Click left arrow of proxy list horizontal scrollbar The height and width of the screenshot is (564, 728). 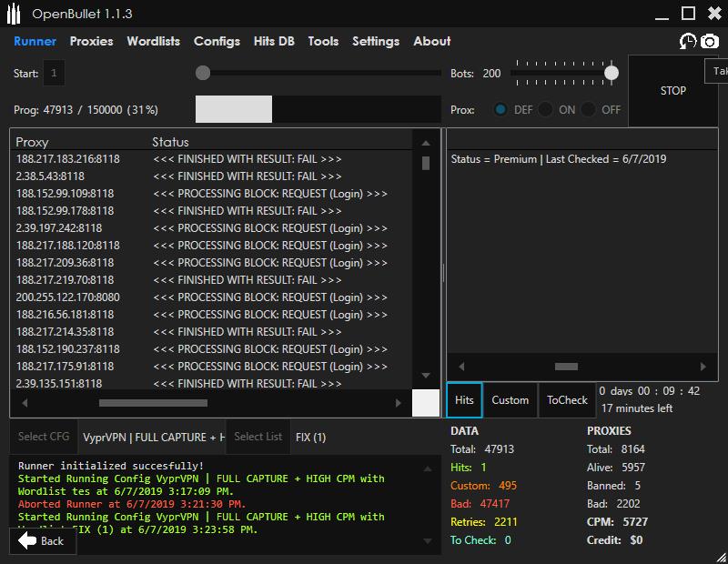pos(25,403)
